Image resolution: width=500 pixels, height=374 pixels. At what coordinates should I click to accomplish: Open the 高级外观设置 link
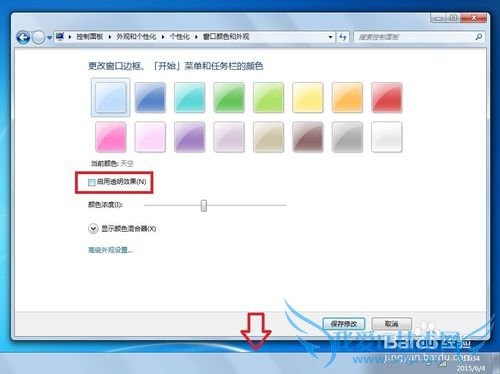110,250
